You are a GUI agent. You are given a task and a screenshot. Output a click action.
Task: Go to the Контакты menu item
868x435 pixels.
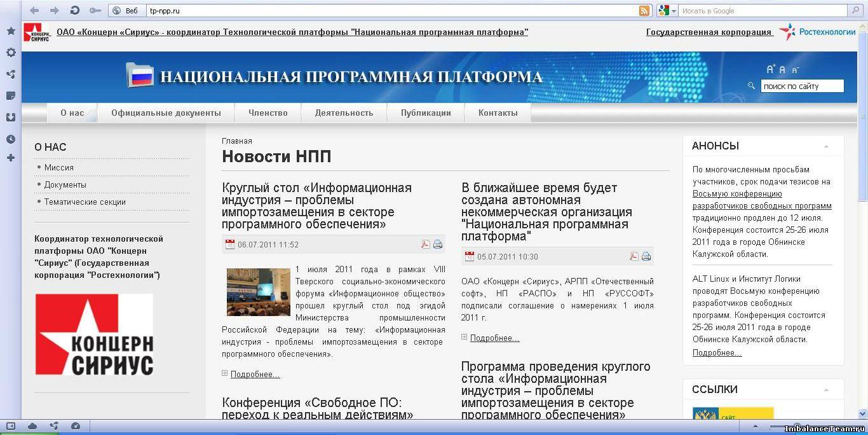[x=498, y=113]
